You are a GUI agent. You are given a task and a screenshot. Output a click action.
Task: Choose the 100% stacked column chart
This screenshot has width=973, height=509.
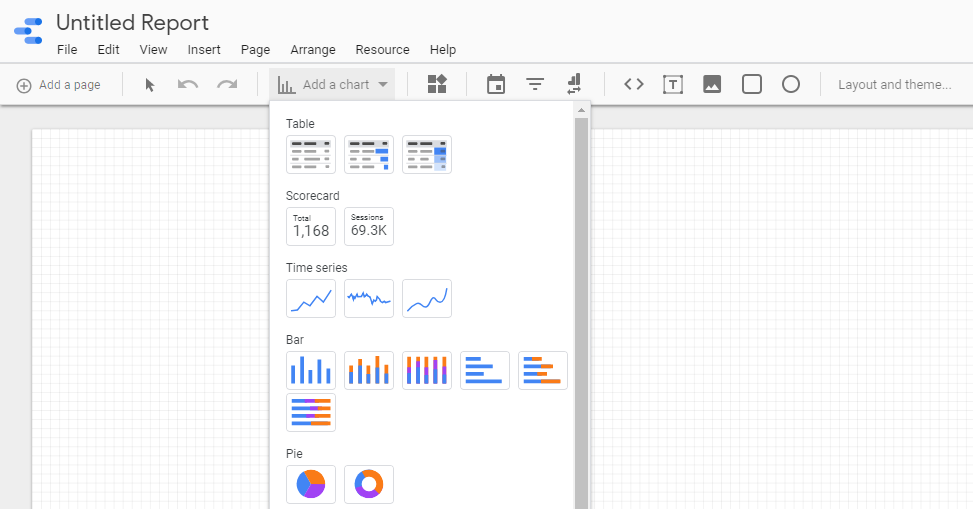427,371
